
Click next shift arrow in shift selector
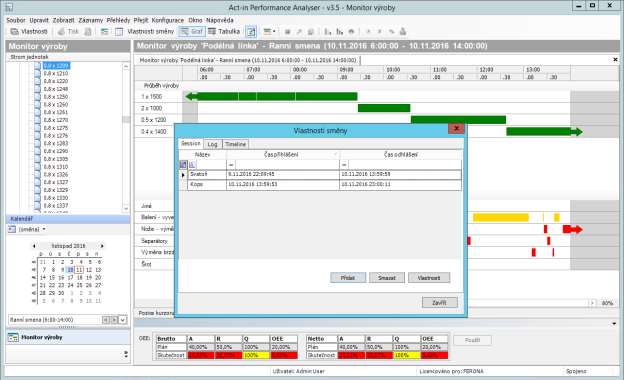pos(114,320)
